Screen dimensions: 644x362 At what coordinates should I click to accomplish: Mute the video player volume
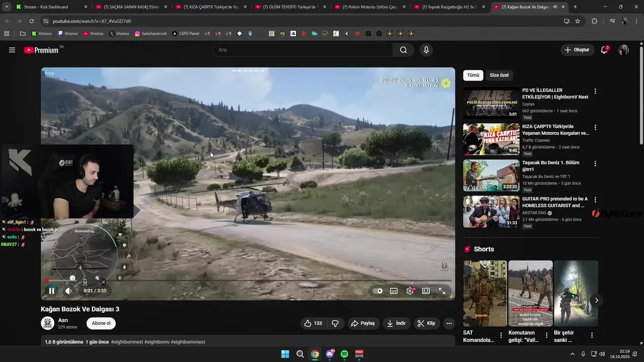point(68,291)
